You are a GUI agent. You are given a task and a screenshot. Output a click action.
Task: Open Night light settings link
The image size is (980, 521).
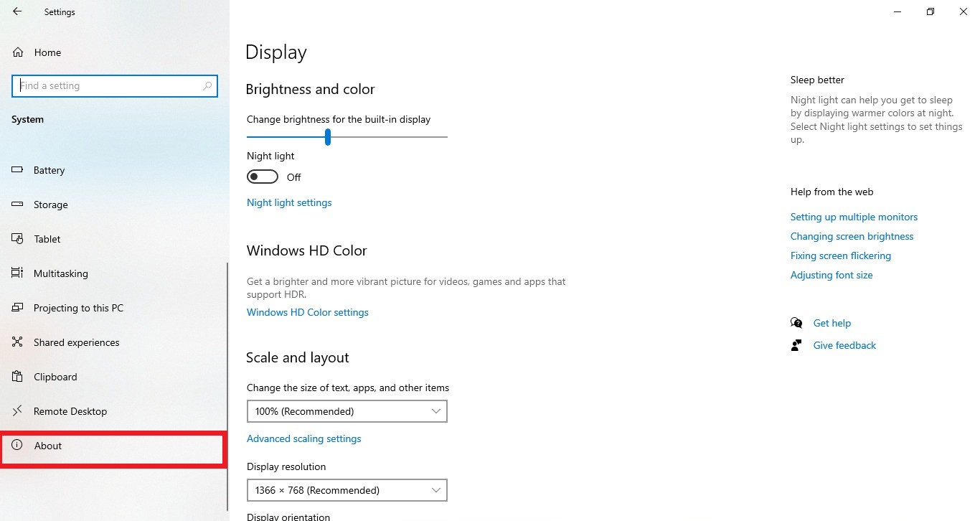click(x=289, y=203)
